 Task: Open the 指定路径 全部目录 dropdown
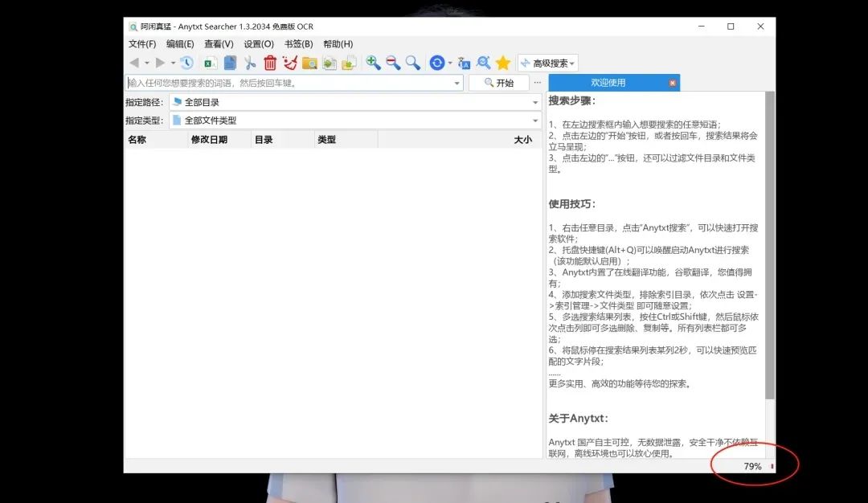click(x=355, y=102)
